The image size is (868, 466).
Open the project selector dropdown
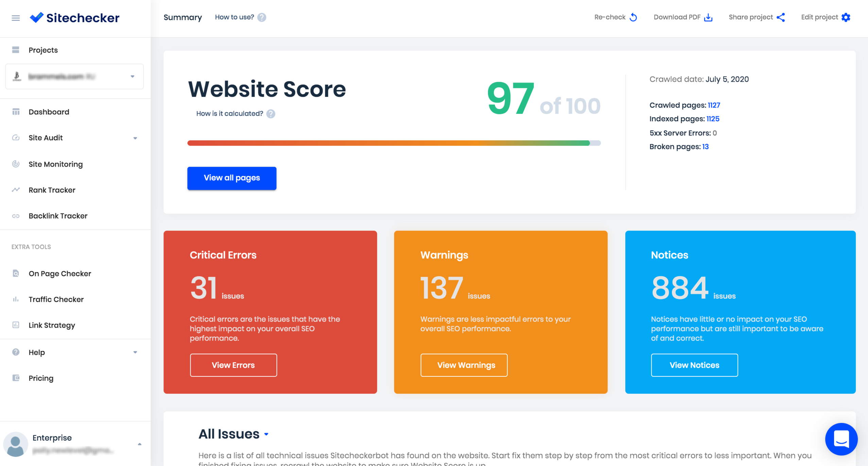click(132, 76)
